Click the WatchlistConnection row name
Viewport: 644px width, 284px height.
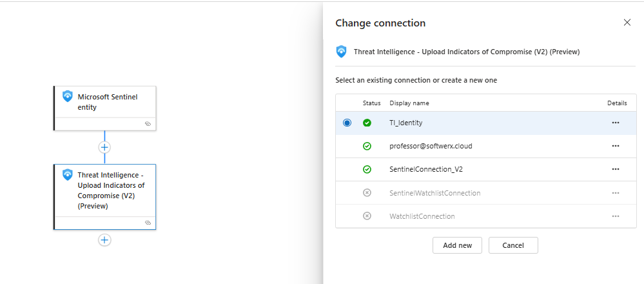tap(422, 216)
